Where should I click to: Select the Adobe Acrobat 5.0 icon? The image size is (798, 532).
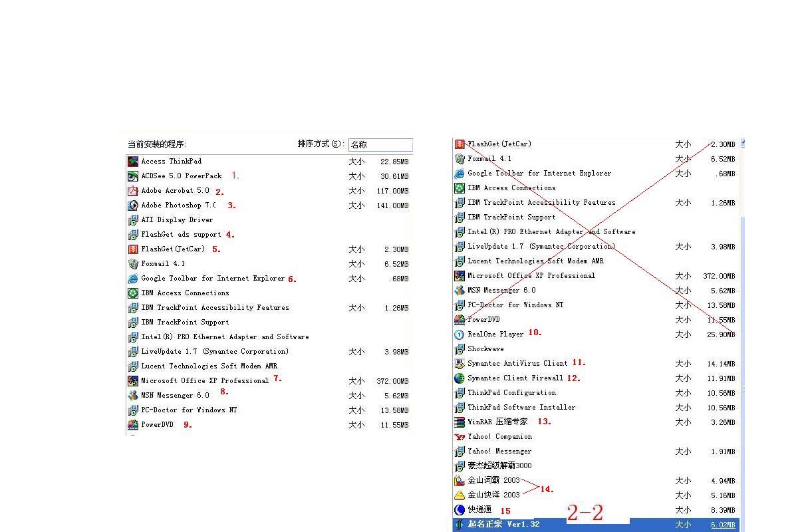pyautogui.click(x=133, y=190)
